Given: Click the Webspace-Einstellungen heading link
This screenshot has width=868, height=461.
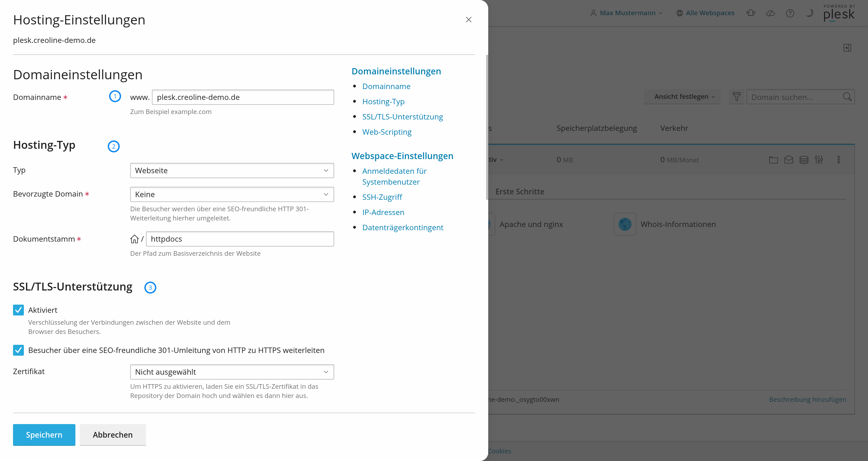Looking at the screenshot, I should coord(402,156).
